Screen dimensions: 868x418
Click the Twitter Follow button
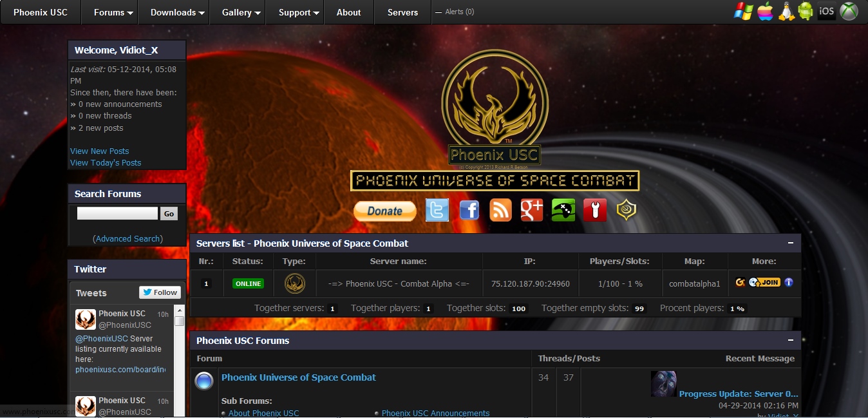point(160,292)
